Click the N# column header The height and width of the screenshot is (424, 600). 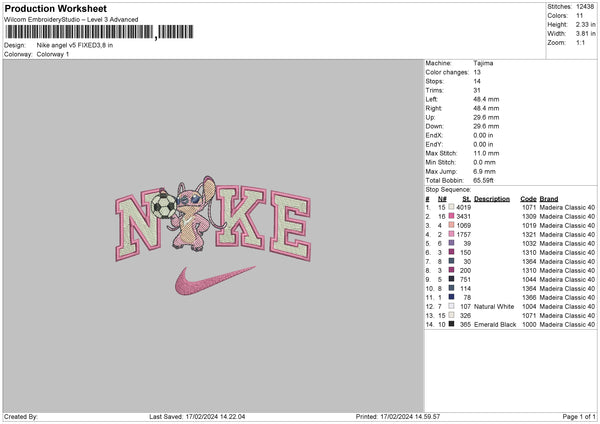pyautogui.click(x=442, y=199)
